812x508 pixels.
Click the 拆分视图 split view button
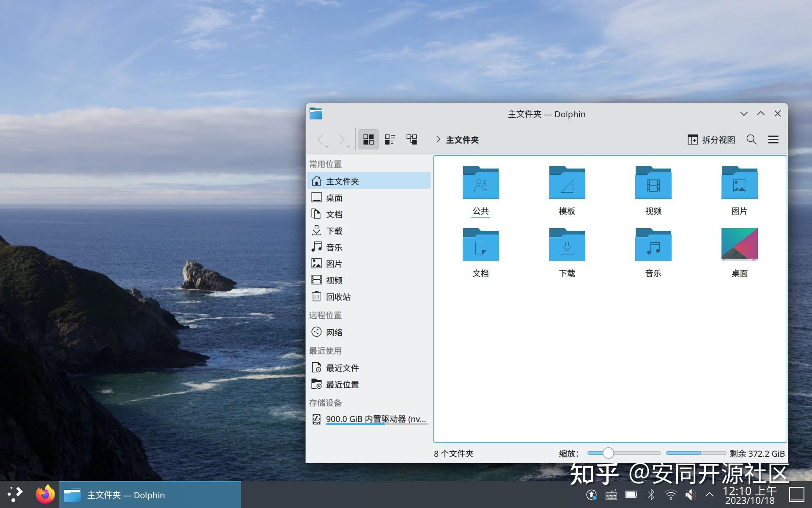(712, 140)
